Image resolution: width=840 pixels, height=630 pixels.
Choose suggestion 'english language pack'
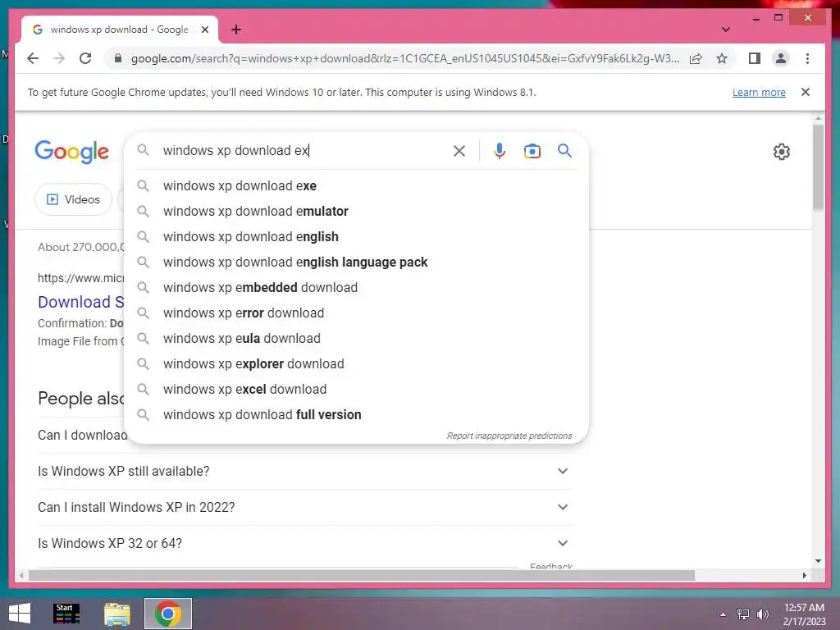coord(356,262)
